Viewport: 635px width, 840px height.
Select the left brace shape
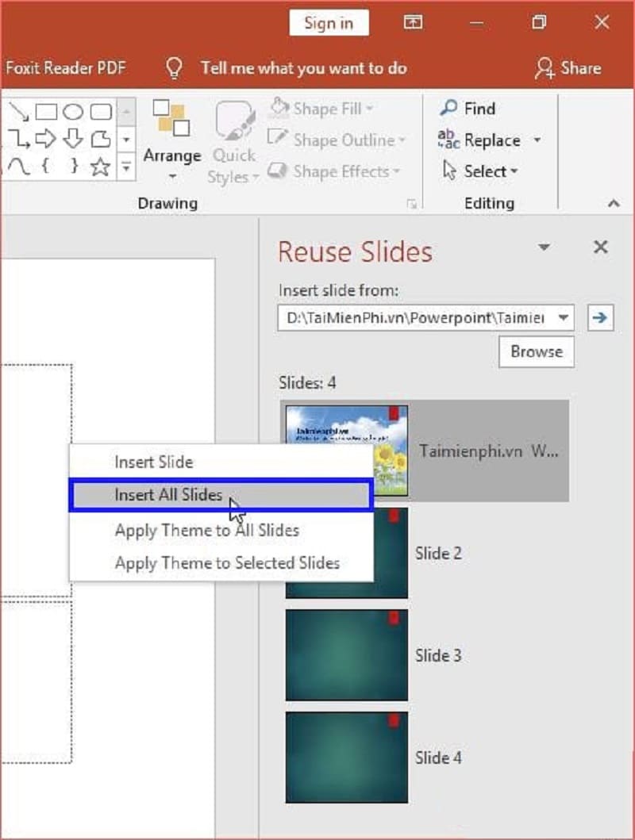[x=46, y=167]
